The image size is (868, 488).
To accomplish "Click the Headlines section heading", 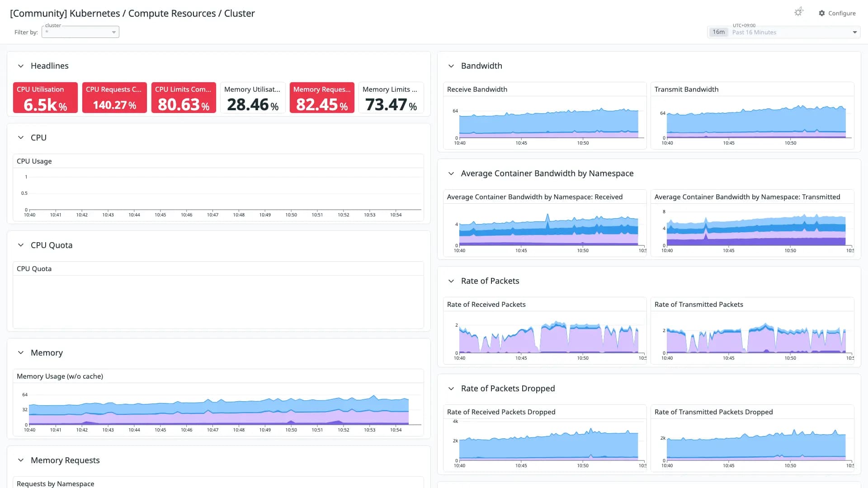I will click(50, 66).
